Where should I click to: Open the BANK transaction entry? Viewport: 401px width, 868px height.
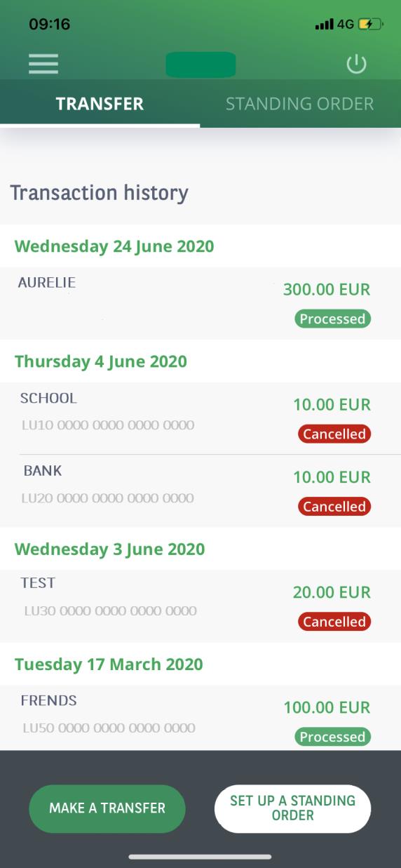200,491
